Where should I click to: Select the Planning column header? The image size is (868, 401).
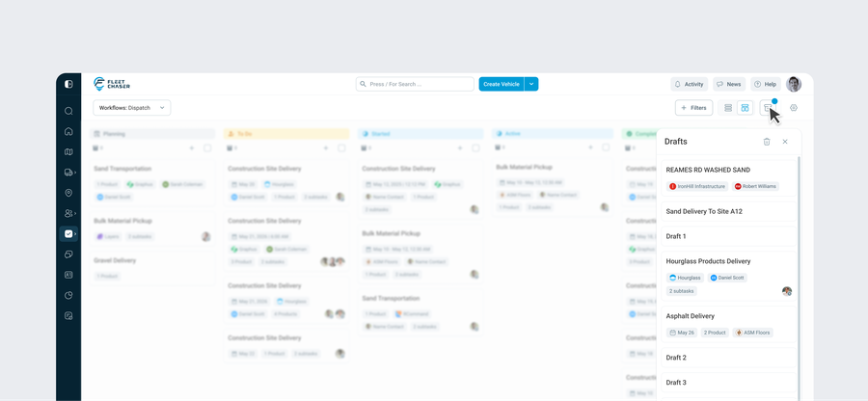[x=152, y=134]
